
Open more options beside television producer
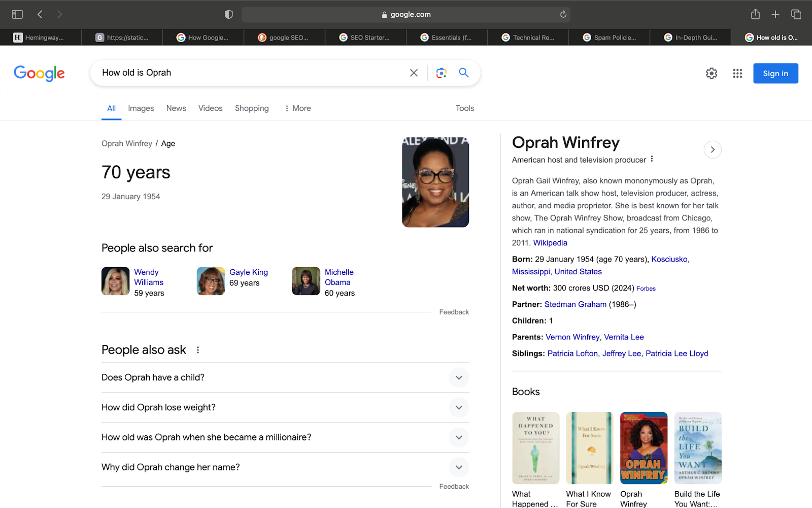coord(652,160)
